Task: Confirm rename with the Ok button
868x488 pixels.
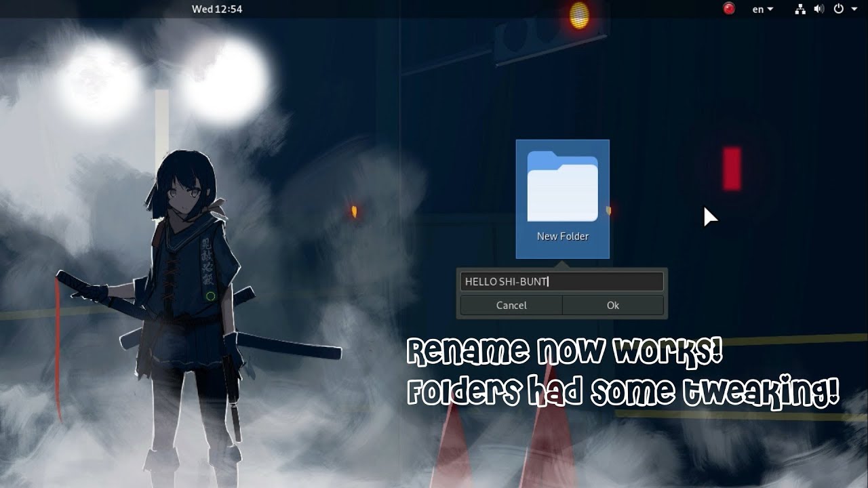Action: point(613,305)
